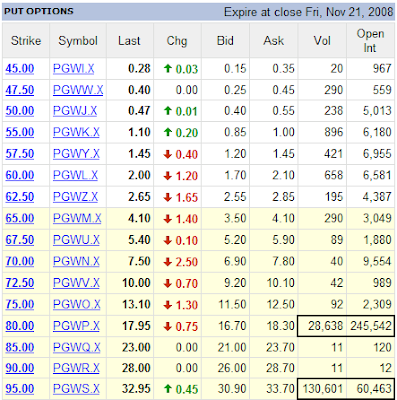This screenshot has width=397, height=400.
Task: Open the 47.50 strike price link
Action: pos(20,90)
